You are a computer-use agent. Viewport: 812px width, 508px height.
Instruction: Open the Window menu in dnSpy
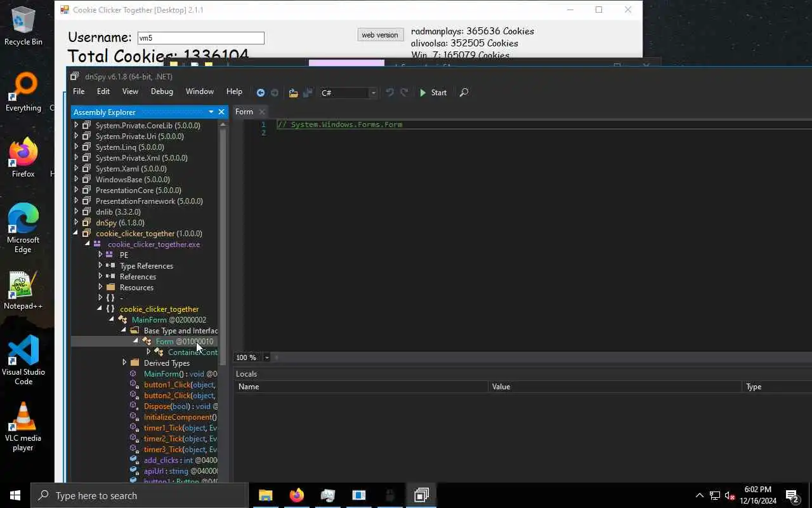[x=200, y=91]
